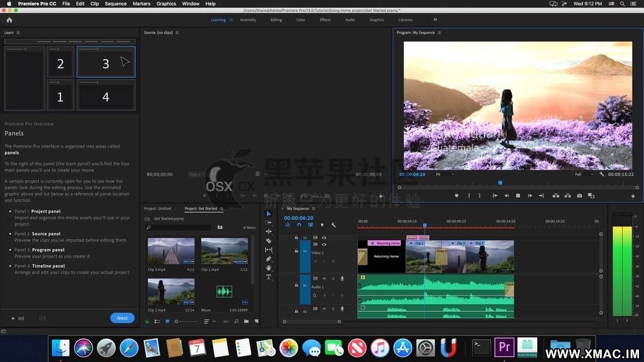Open Learning workspace menu

pos(231,19)
